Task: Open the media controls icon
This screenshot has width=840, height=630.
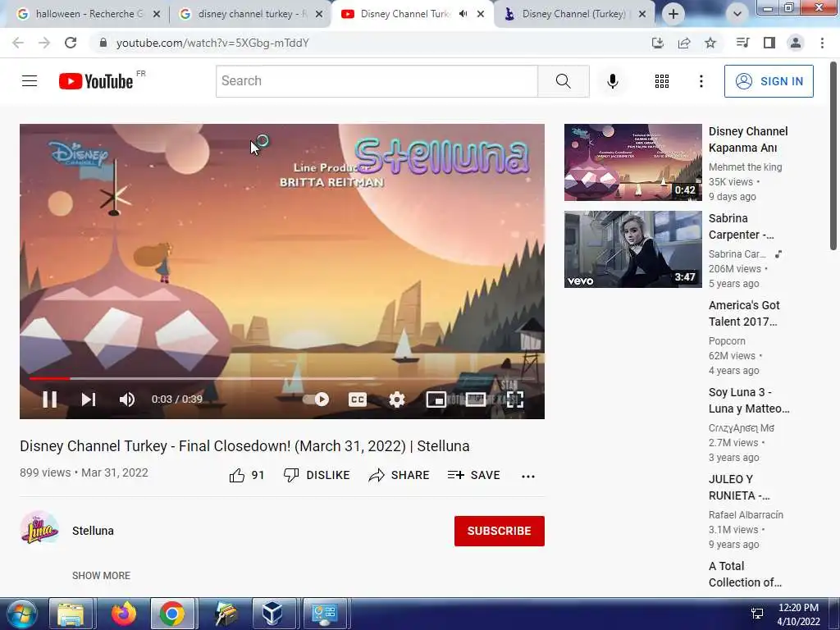Action: 742,43
